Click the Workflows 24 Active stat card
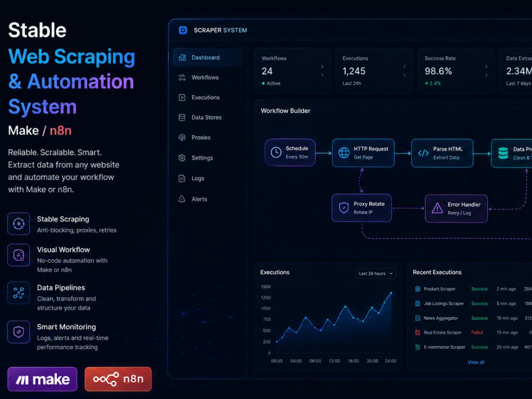This screenshot has height=399, width=532. 293,71
